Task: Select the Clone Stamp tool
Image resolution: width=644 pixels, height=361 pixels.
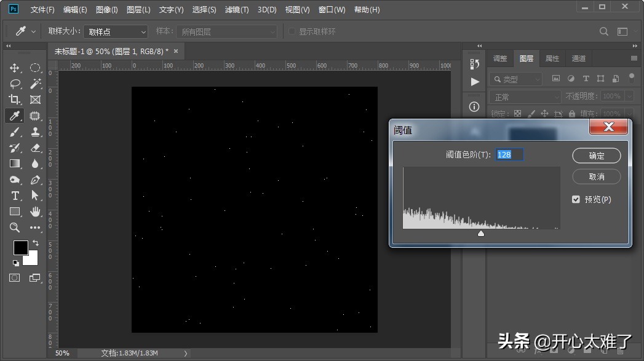Action: point(35,132)
